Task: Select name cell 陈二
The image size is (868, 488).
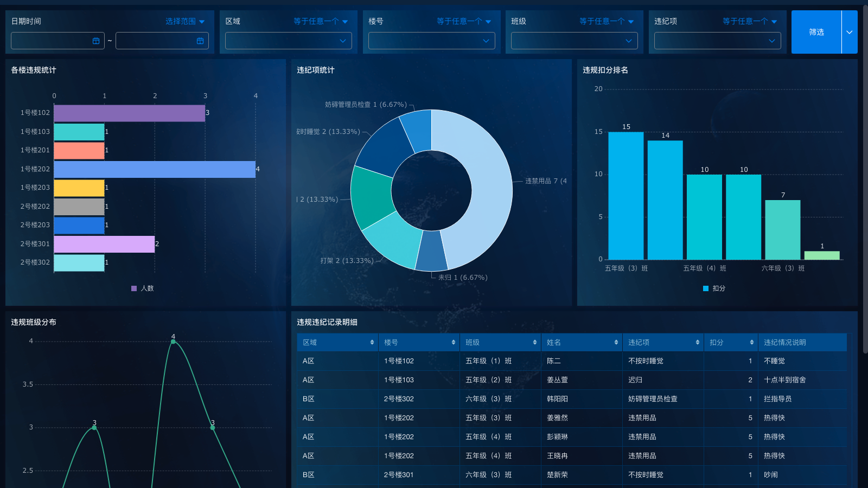Action: point(554,361)
